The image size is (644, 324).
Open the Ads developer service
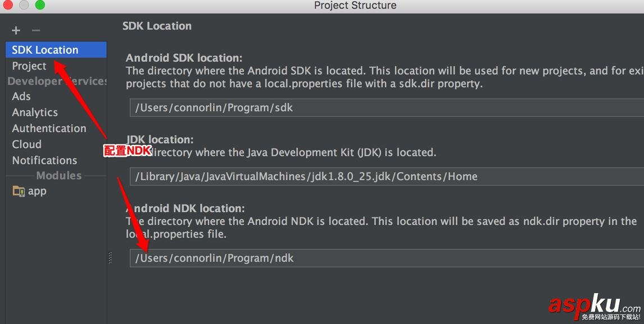pyautogui.click(x=21, y=96)
